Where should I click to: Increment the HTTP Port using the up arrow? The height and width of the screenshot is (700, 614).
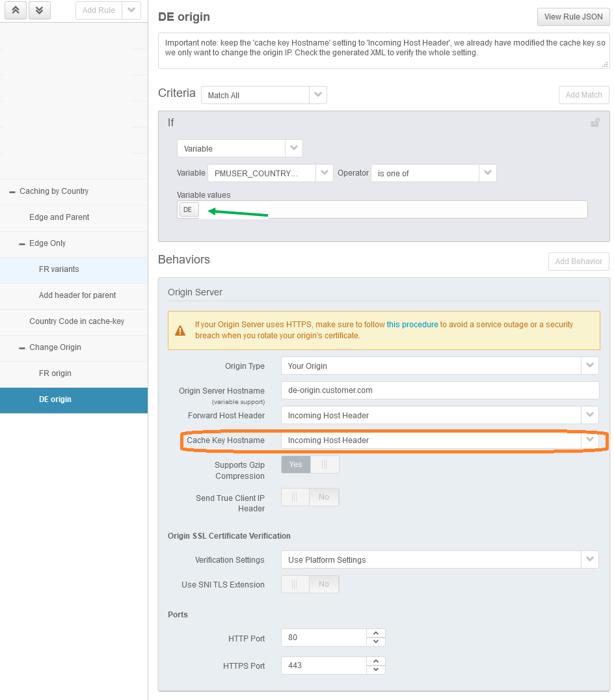pos(375,633)
